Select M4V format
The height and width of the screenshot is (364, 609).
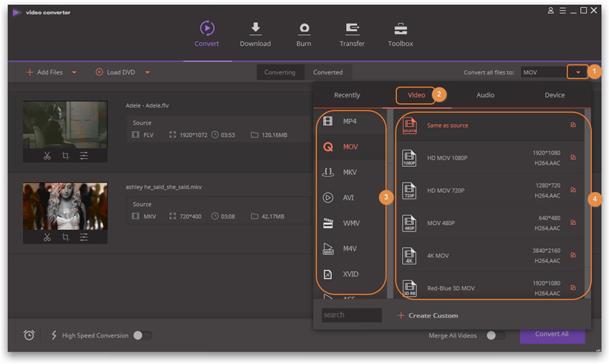350,249
